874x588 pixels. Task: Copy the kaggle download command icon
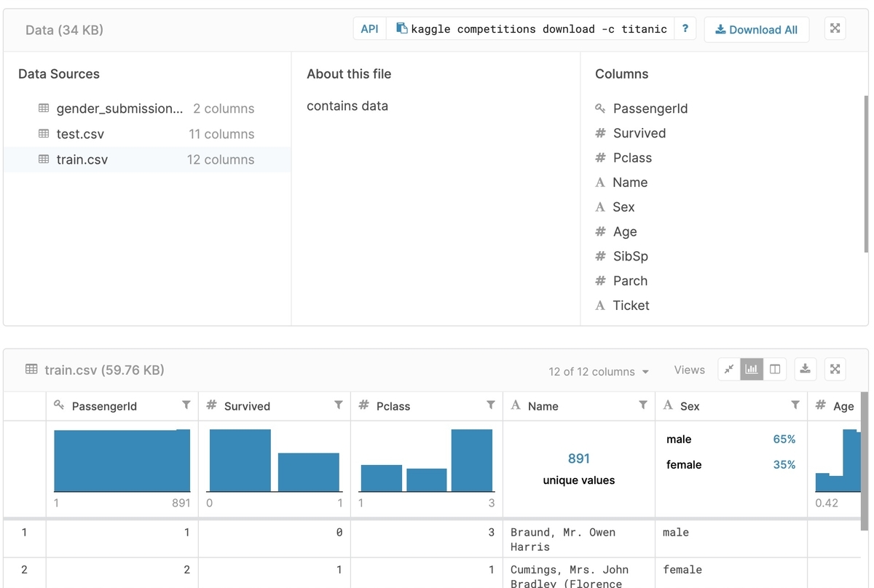(401, 28)
